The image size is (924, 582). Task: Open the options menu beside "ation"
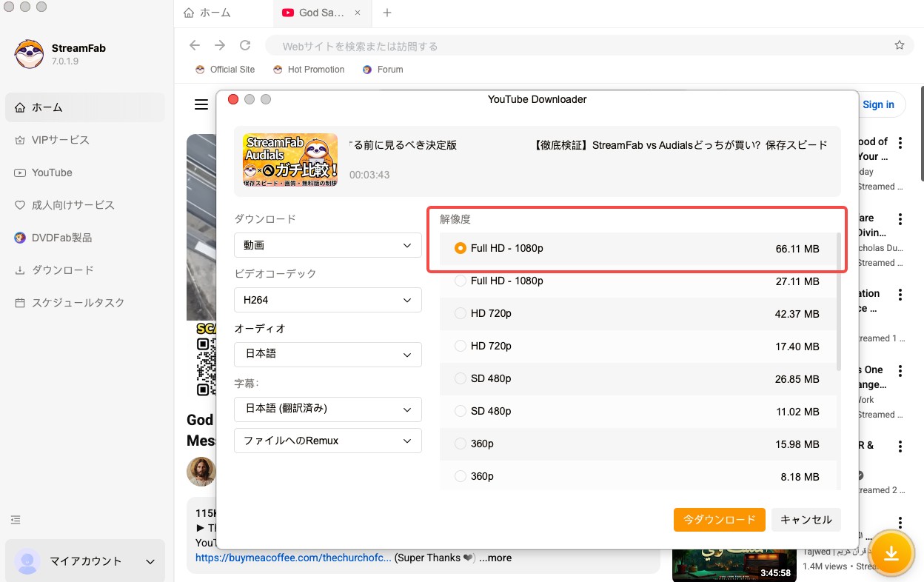(900, 295)
